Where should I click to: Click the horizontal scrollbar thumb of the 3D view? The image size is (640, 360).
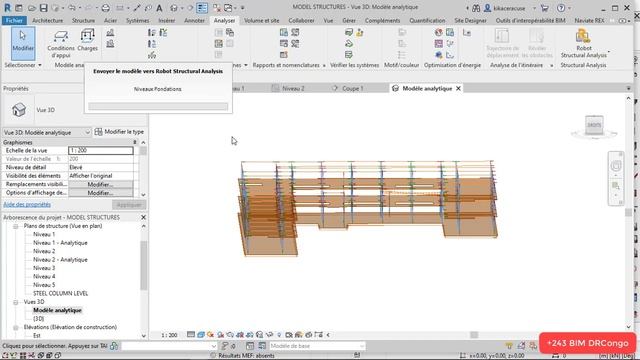point(473,335)
